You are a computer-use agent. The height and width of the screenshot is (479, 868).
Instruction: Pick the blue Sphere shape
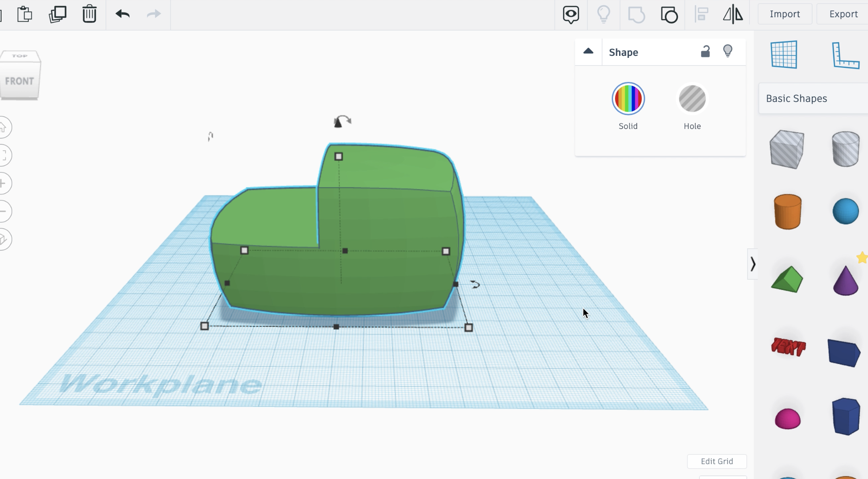(846, 211)
